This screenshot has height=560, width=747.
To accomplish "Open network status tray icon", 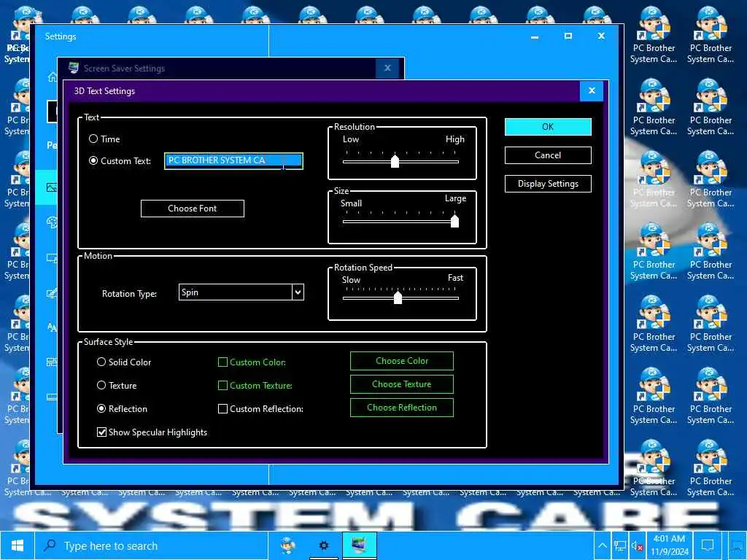I will 619,545.
